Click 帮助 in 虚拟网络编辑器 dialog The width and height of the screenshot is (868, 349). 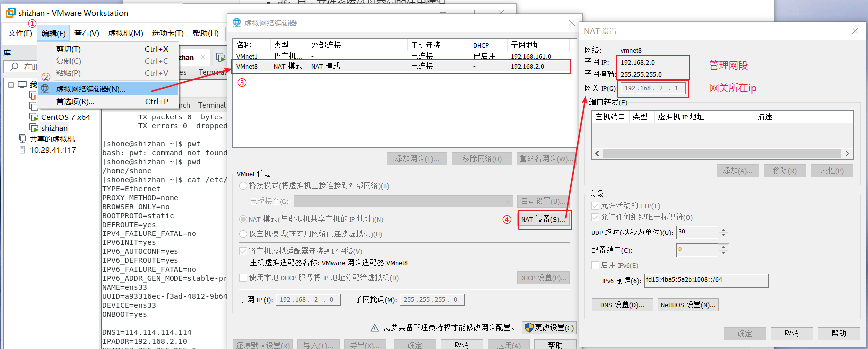555,345
